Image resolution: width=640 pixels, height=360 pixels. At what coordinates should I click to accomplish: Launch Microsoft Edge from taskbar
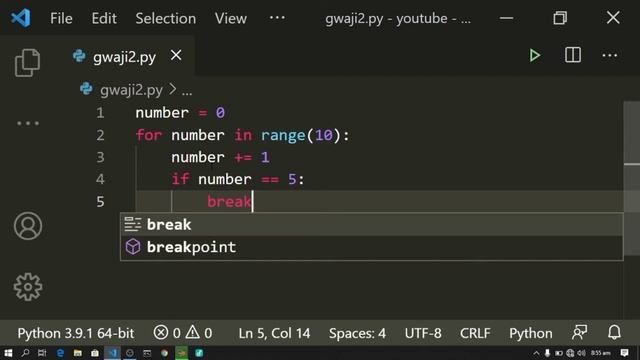(60, 353)
